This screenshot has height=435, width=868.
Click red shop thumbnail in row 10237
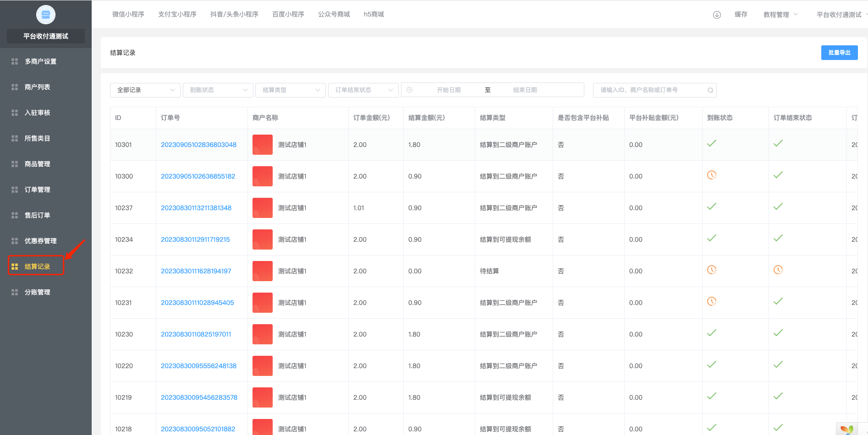(x=263, y=208)
